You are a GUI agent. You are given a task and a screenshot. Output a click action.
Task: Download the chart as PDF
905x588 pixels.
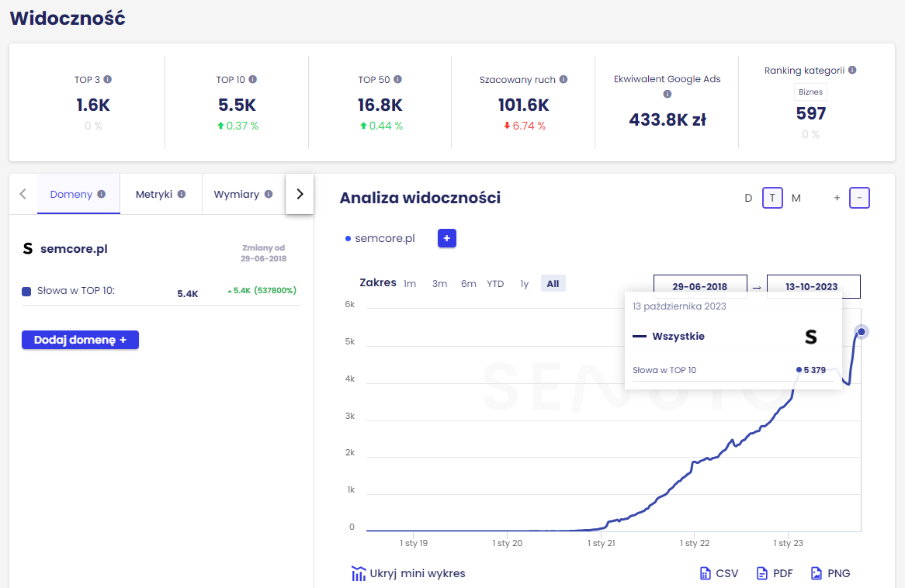[x=775, y=573]
